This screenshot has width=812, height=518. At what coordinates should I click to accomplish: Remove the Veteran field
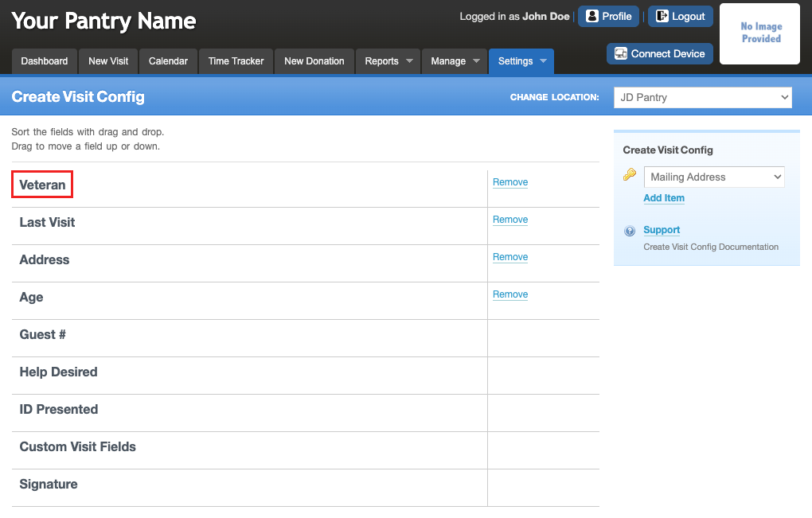point(510,182)
